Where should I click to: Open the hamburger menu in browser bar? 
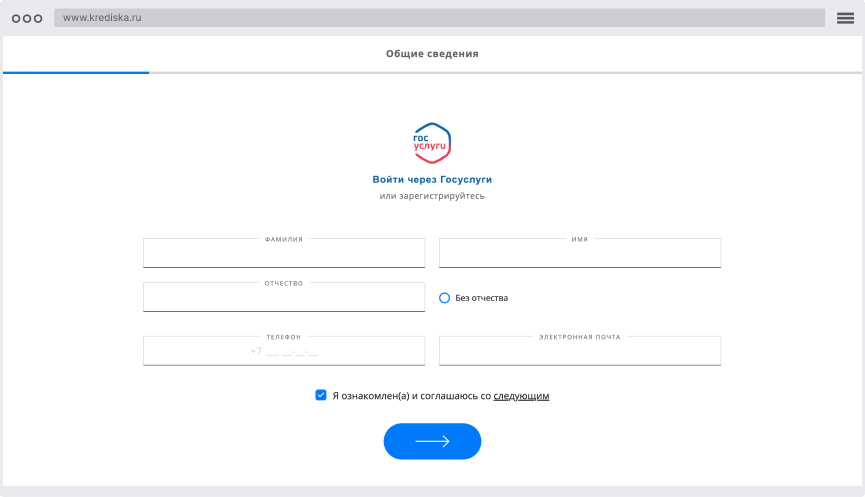click(845, 18)
